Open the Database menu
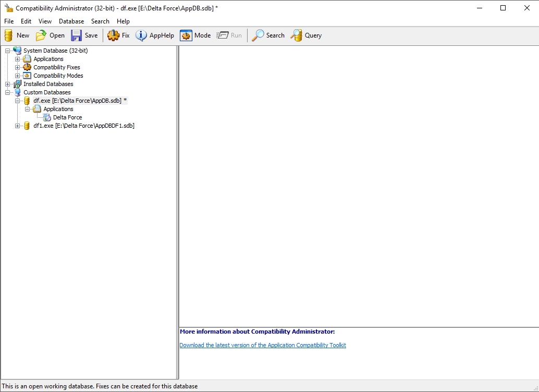539x392 pixels. tap(71, 21)
